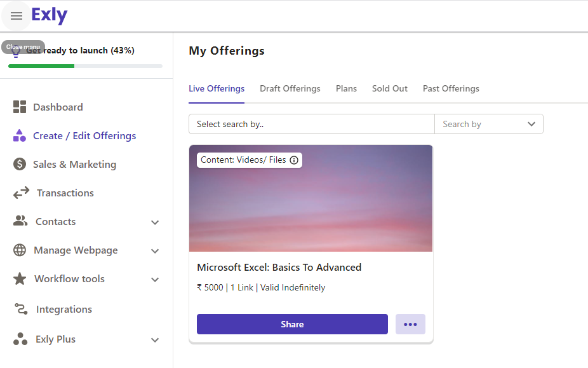Open the Past Offerings tab
The width and height of the screenshot is (588, 368).
coord(451,88)
